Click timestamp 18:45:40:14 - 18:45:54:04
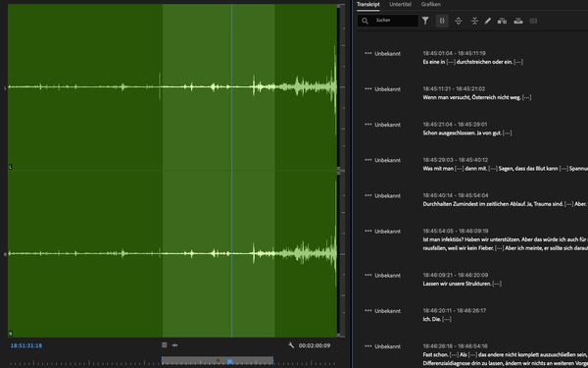Image resolution: width=588 pixels, height=368 pixels. tap(456, 195)
